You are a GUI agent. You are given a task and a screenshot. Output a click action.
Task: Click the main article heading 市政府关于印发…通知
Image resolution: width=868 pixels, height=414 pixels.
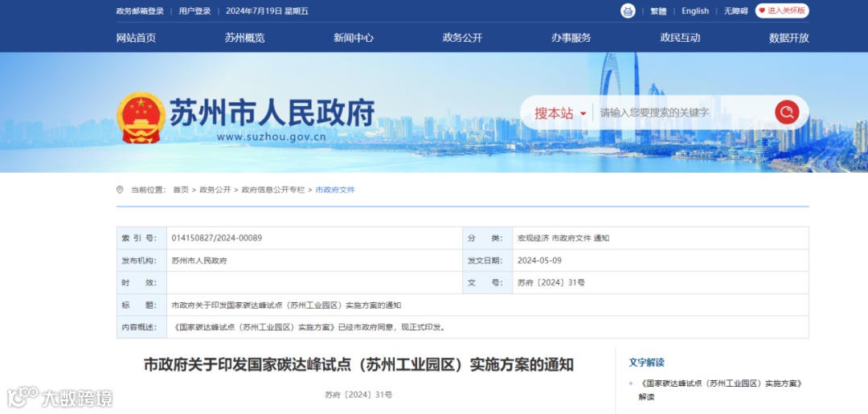coord(358,365)
